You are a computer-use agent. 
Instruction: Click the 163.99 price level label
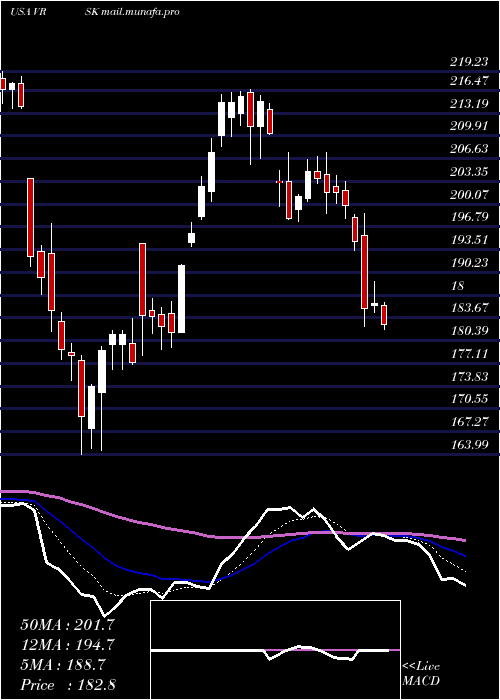pyautogui.click(x=469, y=445)
